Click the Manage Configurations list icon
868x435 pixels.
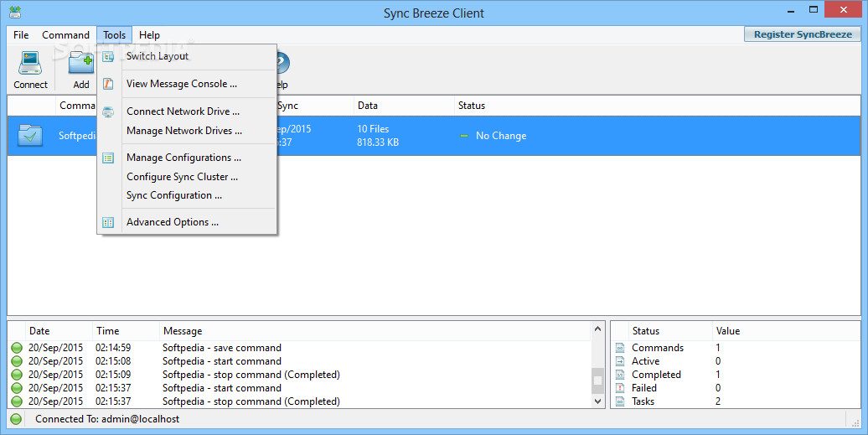tap(108, 158)
